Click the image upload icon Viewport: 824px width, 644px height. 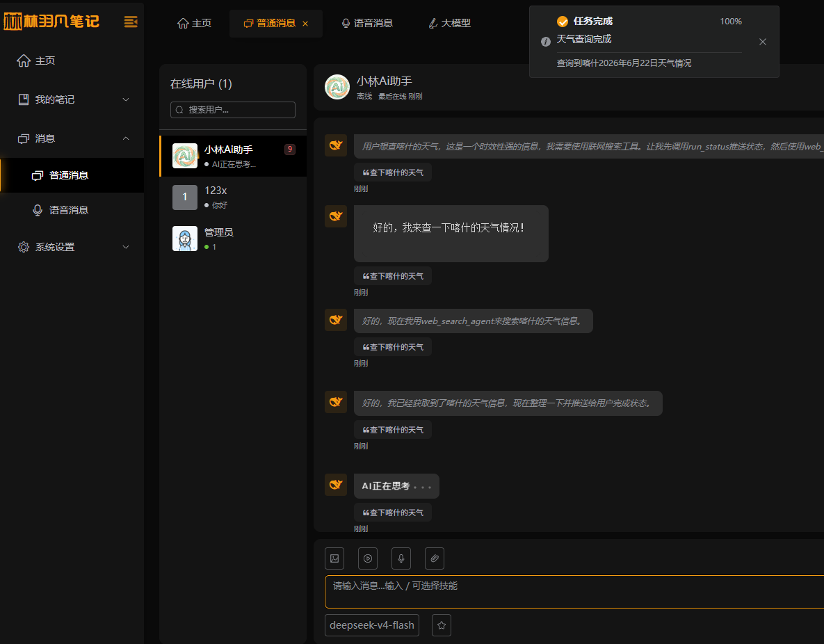click(x=334, y=558)
